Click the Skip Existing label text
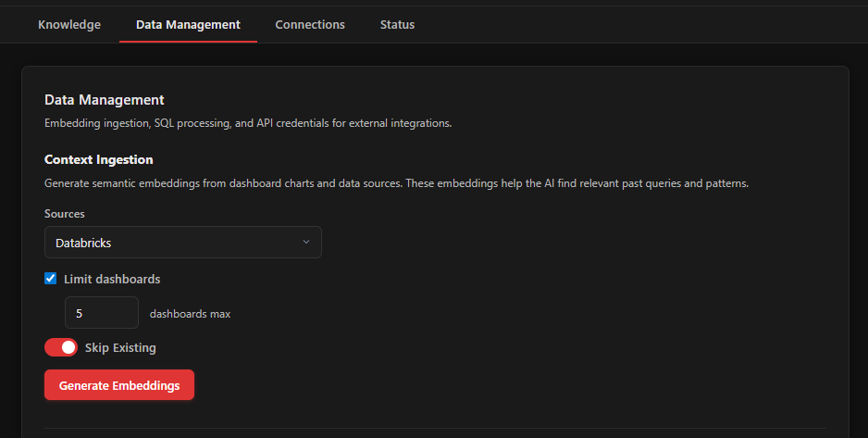The height and width of the screenshot is (438, 868). pos(120,348)
